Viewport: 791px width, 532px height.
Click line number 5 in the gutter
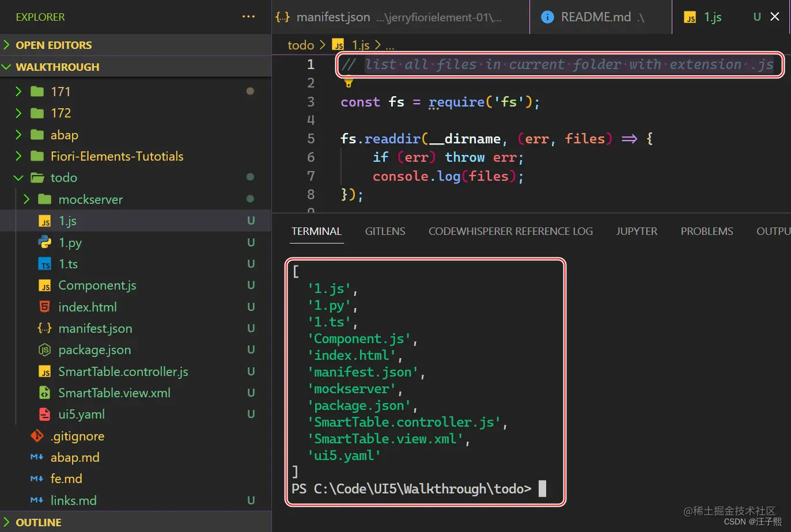coord(311,139)
